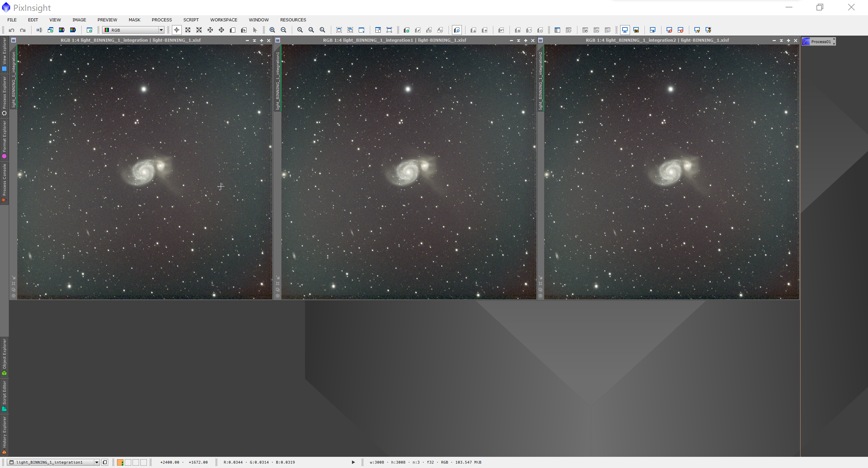Select the Pan mode four-way arrow icon
This screenshot has width=868, height=468.
click(x=221, y=30)
